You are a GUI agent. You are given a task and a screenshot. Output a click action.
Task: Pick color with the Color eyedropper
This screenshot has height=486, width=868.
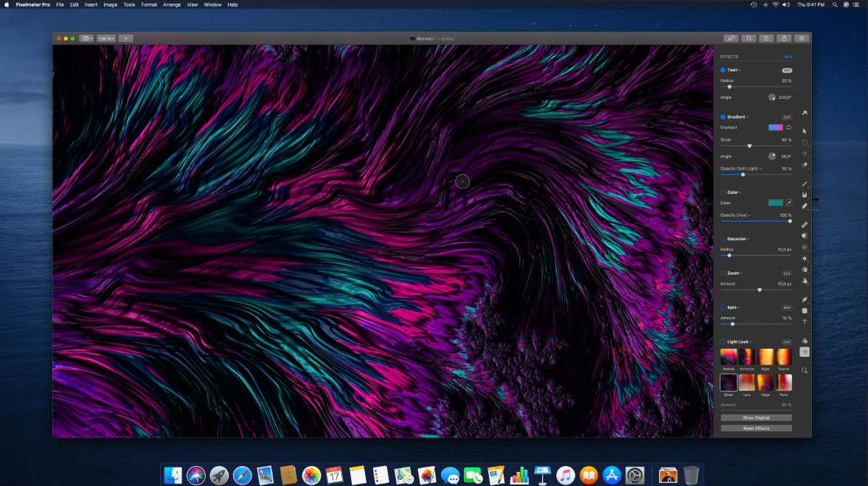pyautogui.click(x=788, y=202)
